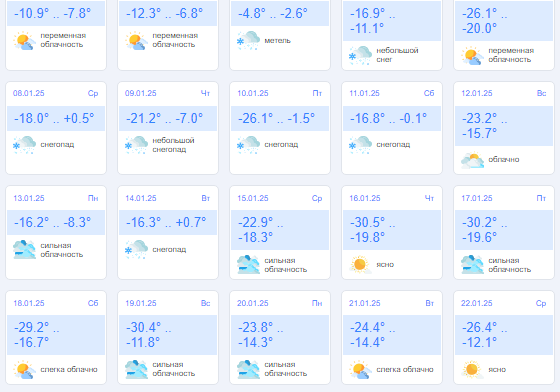
Task: Select the date 10.01.25
Action: coord(253,94)
